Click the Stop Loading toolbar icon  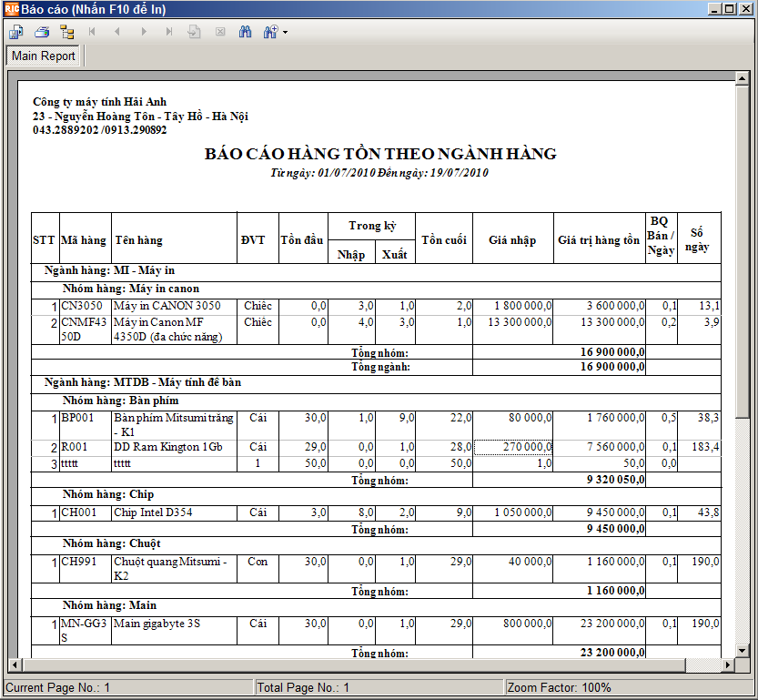tap(220, 32)
